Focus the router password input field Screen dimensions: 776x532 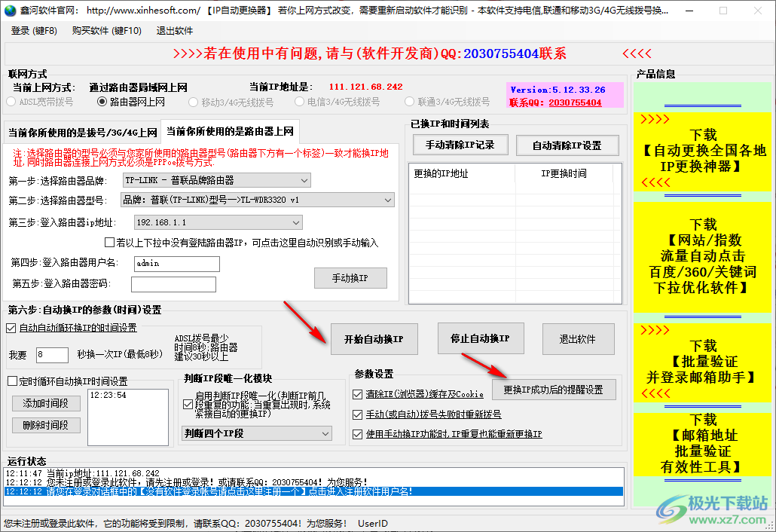click(173, 285)
